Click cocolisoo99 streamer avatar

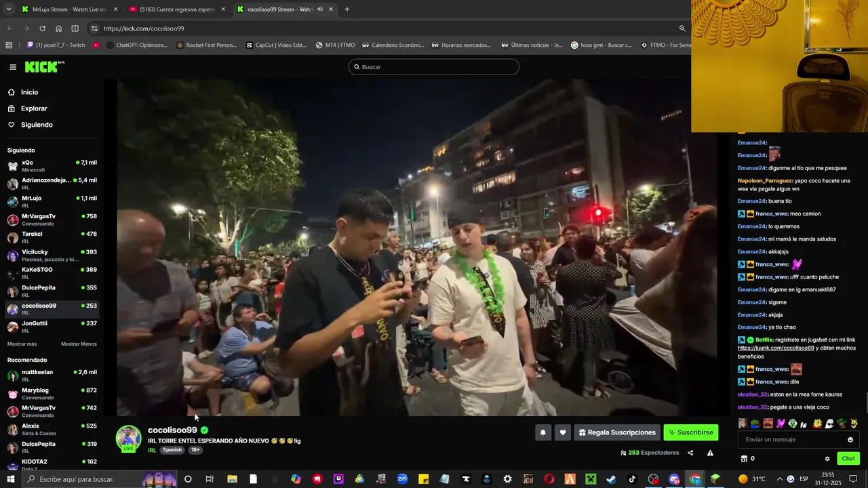(x=128, y=439)
